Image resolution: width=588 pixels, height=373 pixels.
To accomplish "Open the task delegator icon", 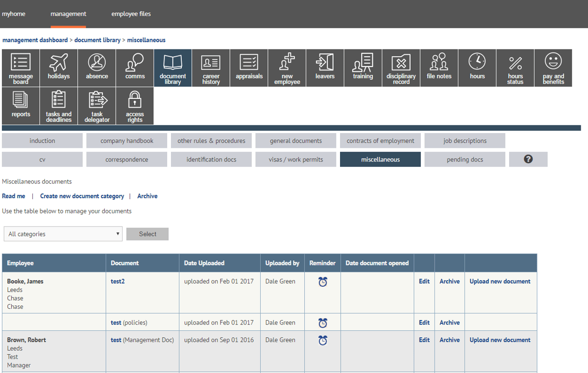I will [97, 106].
